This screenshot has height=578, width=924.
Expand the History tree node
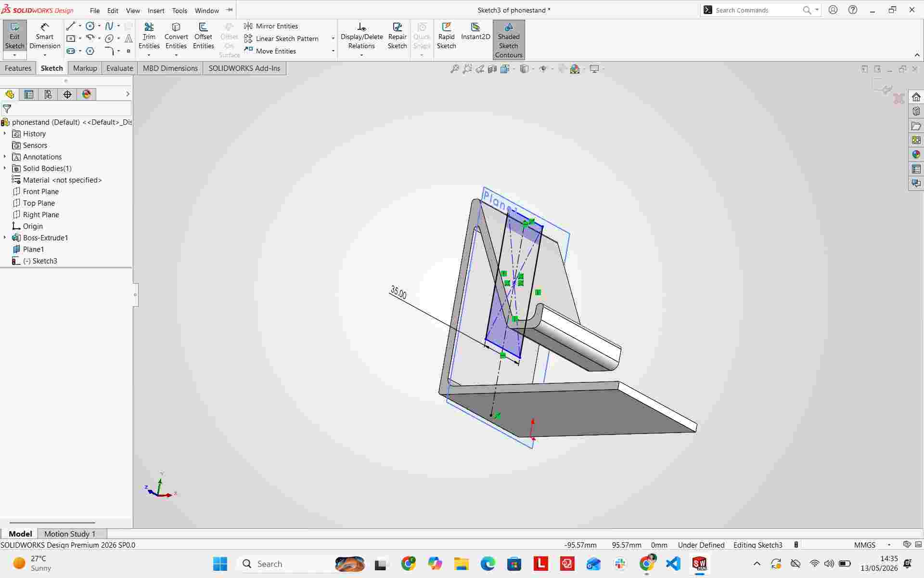click(5, 133)
